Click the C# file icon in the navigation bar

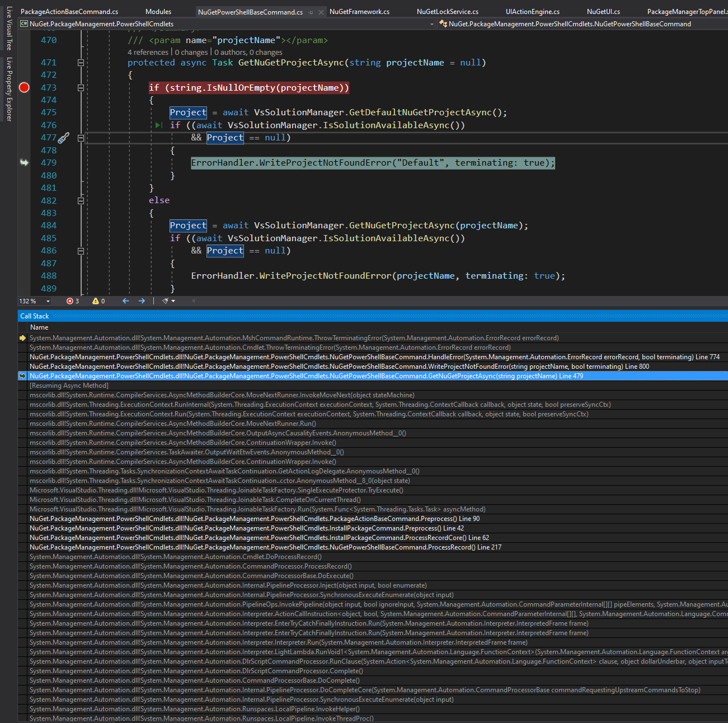pyautogui.click(x=24, y=24)
